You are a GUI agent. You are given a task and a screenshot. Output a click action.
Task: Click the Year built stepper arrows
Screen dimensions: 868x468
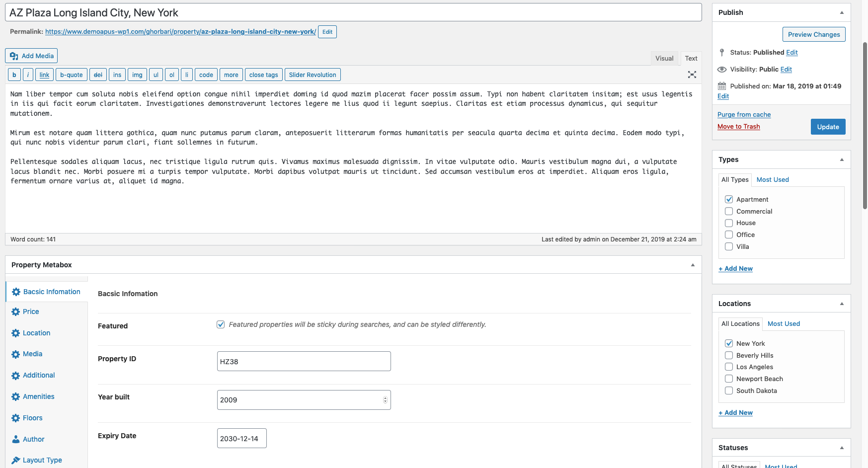click(x=385, y=400)
